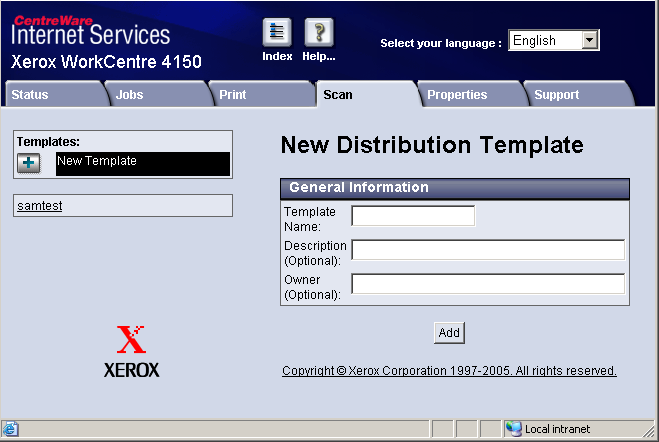
Task: Click the Local intranet zone icon
Action: [514, 429]
